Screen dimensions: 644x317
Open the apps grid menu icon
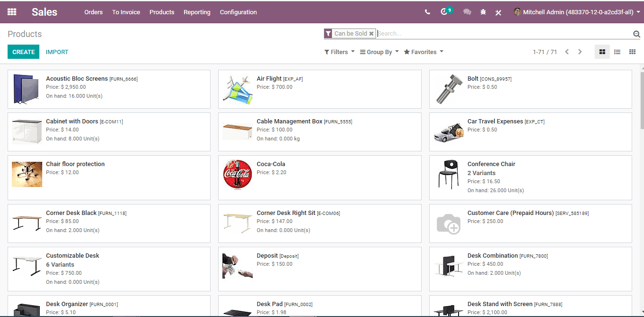point(12,12)
